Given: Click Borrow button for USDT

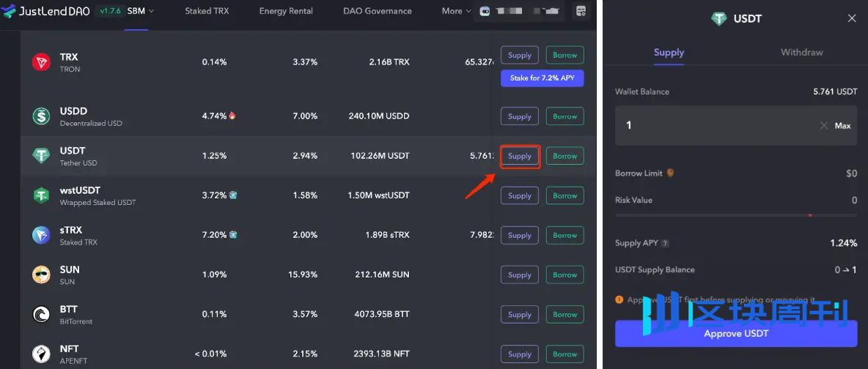Looking at the screenshot, I should (x=565, y=156).
